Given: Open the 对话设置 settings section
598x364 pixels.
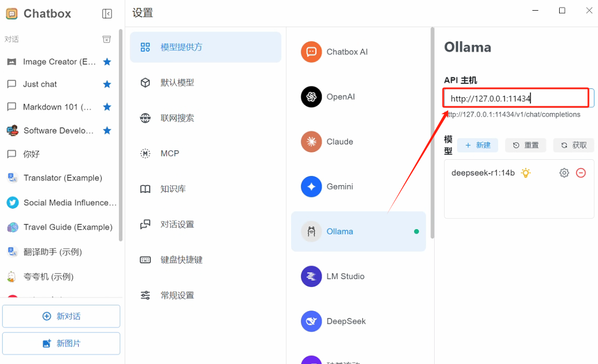Looking at the screenshot, I should (206, 224).
